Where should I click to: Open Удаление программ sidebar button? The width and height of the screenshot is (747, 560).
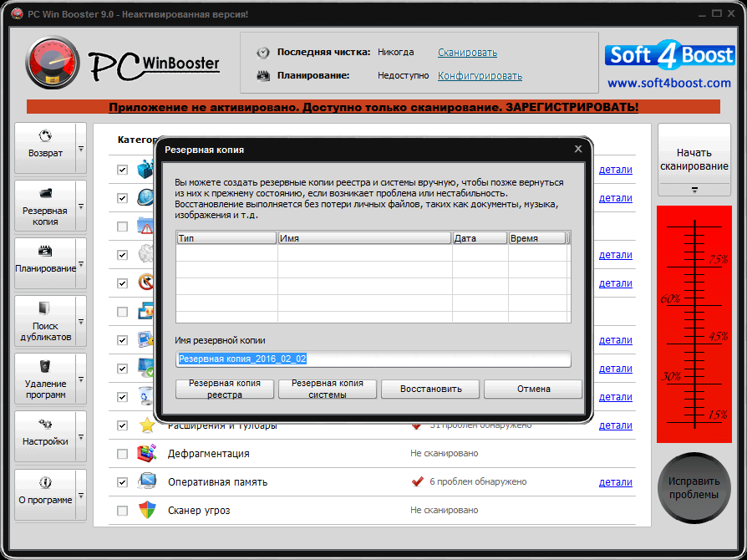coord(45,379)
